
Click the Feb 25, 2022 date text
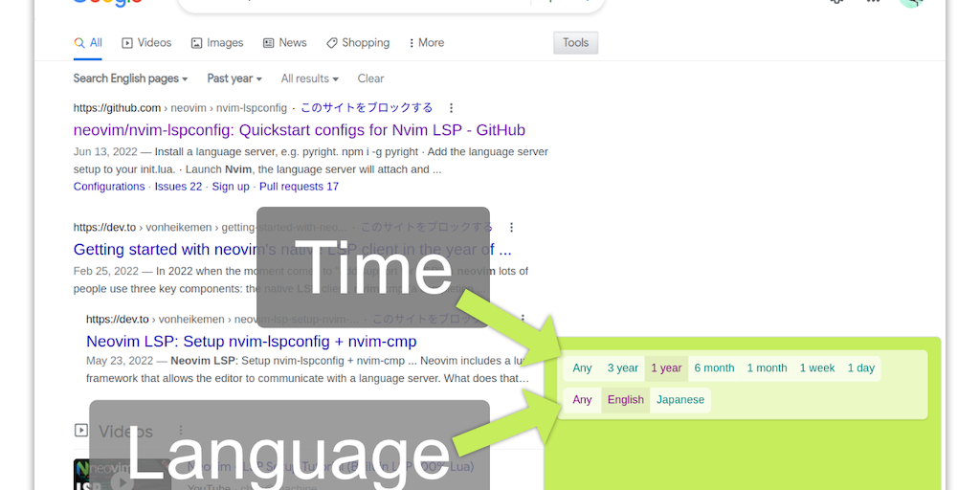coord(105,271)
